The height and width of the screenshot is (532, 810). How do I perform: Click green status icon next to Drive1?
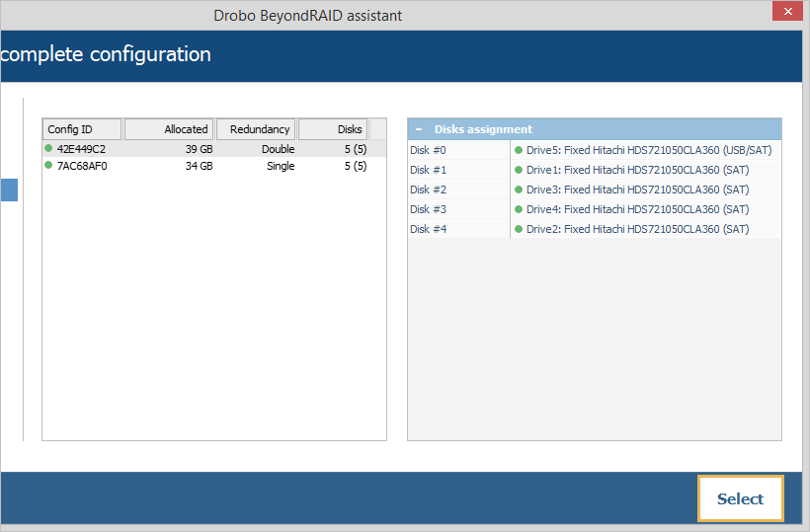click(x=519, y=170)
